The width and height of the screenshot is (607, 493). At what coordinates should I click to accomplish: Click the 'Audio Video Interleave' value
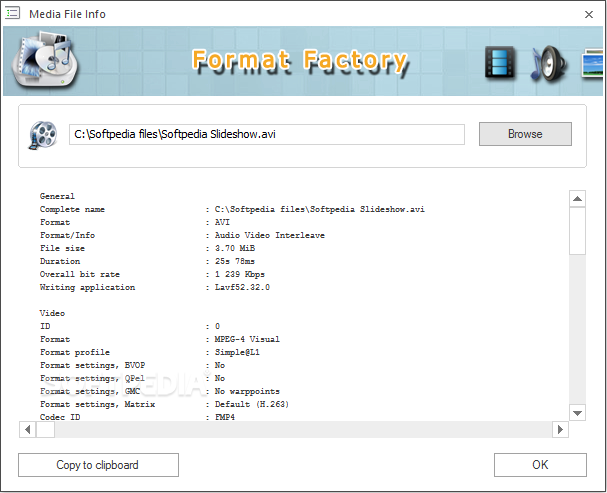270,235
